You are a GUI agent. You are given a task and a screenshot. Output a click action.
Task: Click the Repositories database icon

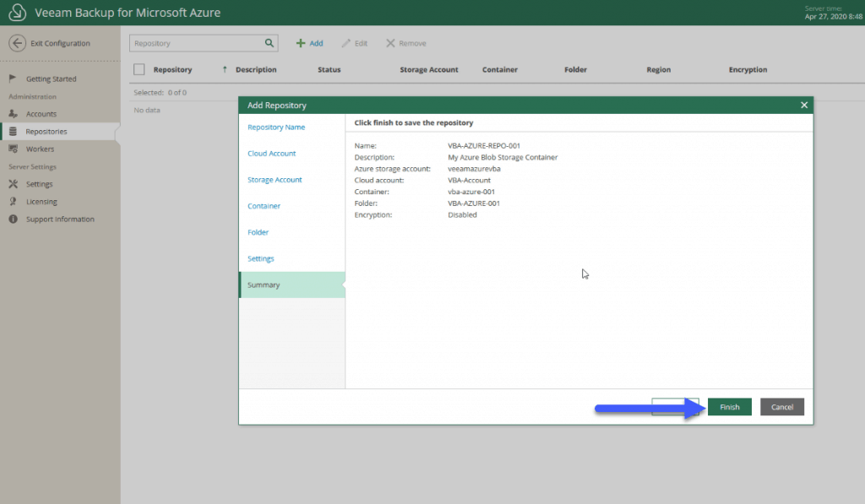click(14, 131)
